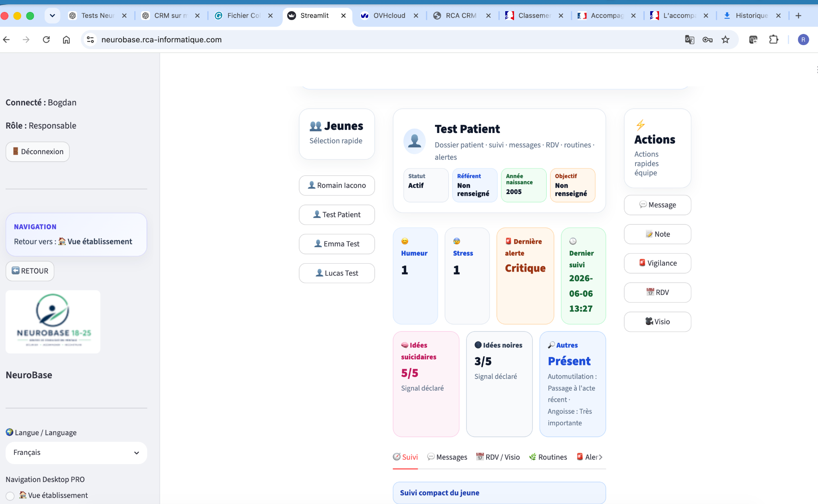The height and width of the screenshot is (504, 818).
Task: Click the RETOUR button
Action: 30,271
